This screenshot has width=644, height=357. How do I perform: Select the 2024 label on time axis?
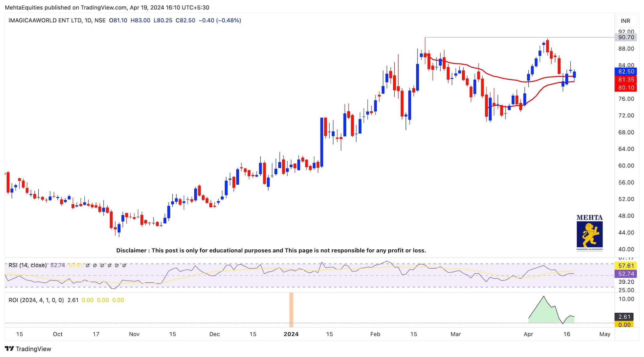pyautogui.click(x=291, y=334)
